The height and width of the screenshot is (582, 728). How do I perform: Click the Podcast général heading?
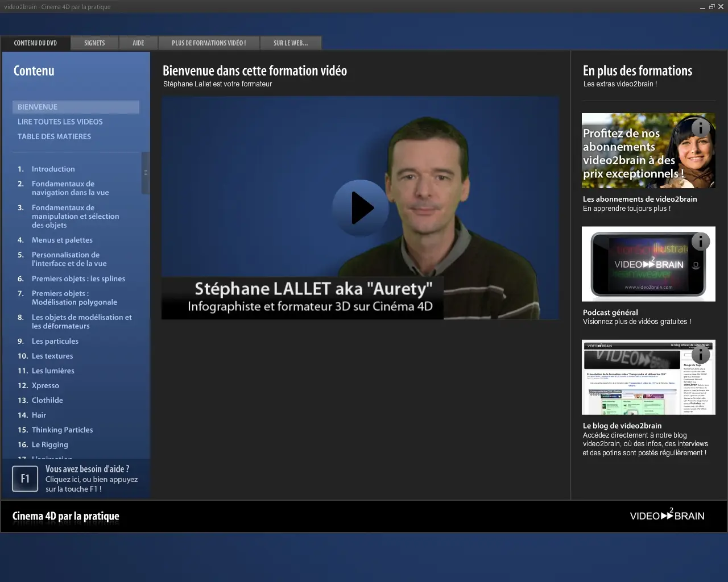pos(610,312)
